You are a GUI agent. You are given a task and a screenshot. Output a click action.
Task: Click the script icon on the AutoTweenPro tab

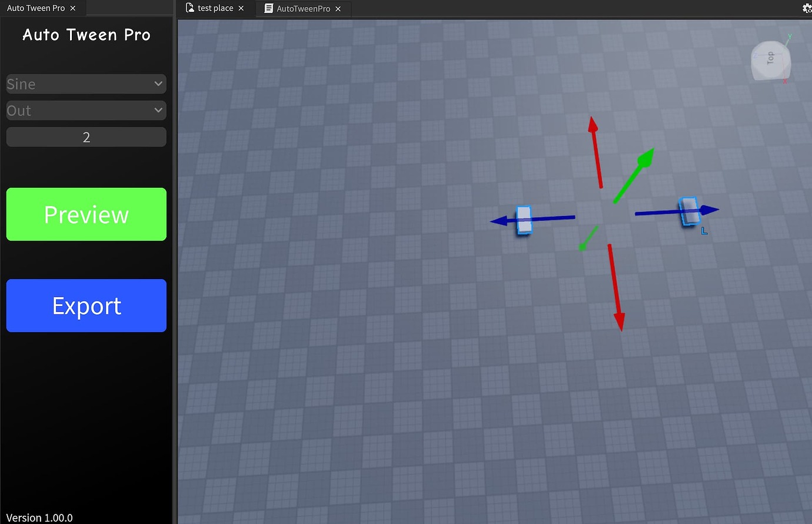tap(268, 8)
